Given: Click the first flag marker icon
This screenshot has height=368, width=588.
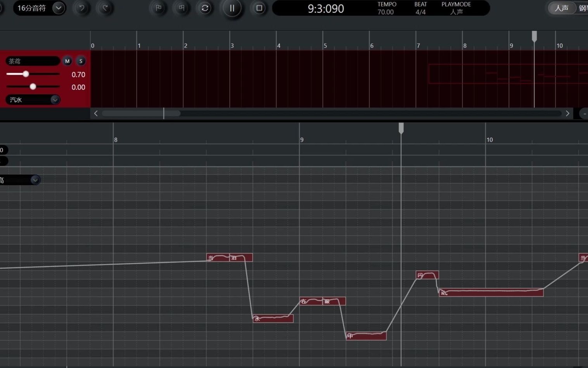Looking at the screenshot, I should click(x=158, y=8).
